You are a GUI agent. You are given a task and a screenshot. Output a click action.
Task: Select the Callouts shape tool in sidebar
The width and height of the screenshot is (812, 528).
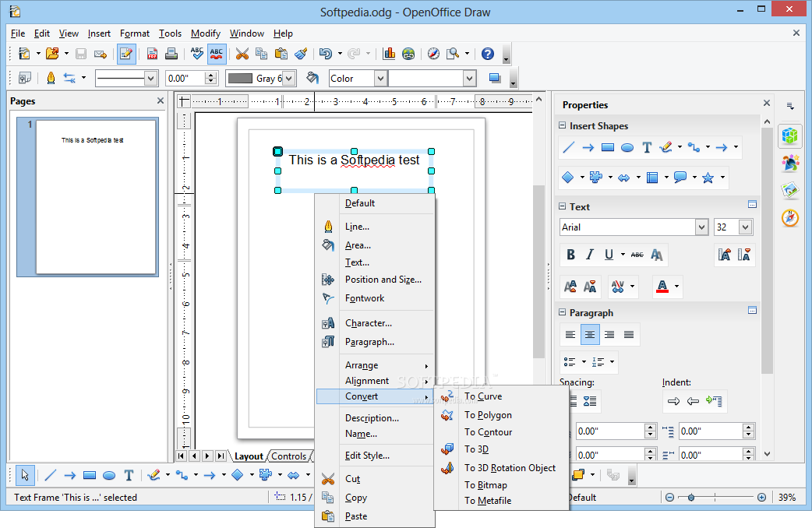pos(680,178)
